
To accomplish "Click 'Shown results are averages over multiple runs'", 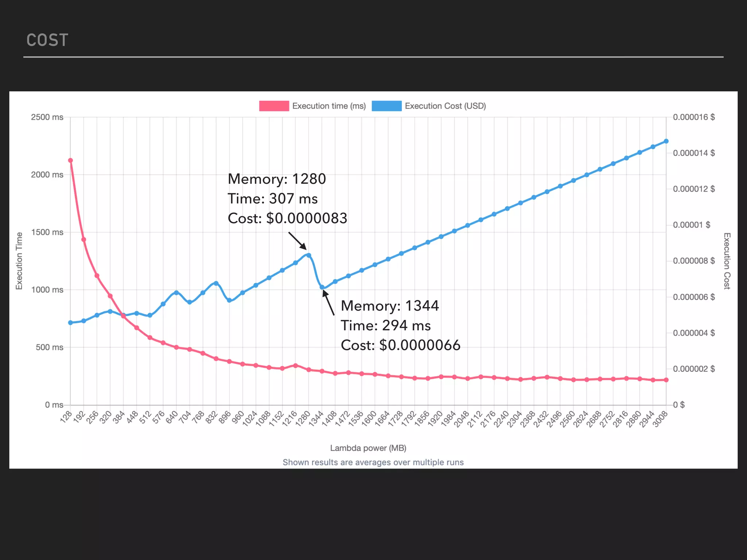I will coord(373,463).
